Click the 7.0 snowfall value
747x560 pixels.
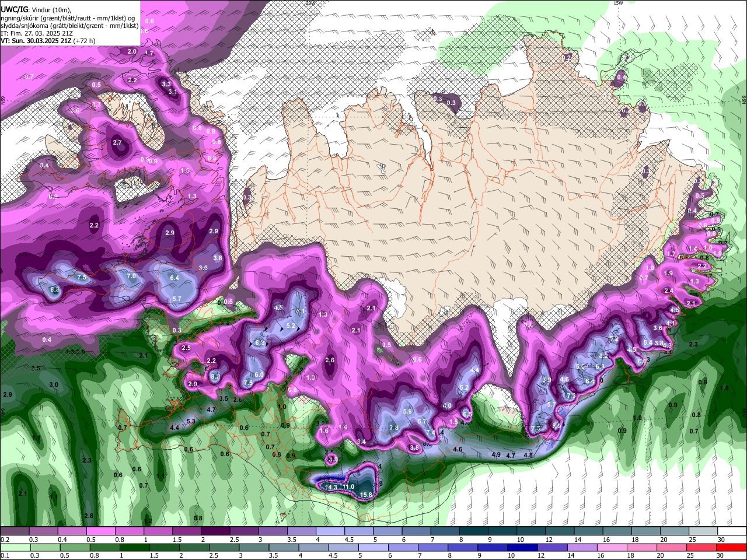[x=131, y=276]
